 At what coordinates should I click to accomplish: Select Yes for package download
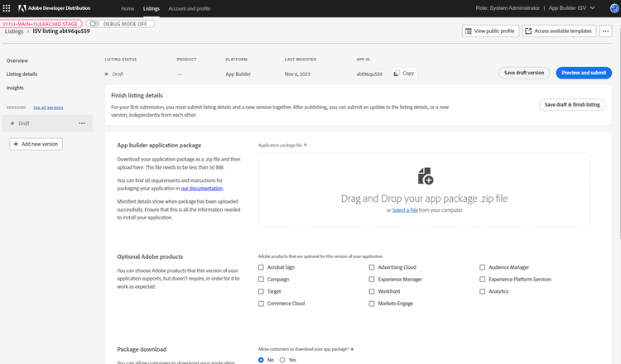[x=282, y=360]
